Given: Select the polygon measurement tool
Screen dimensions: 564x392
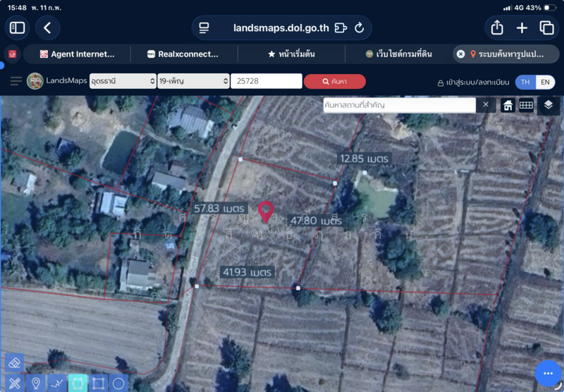Looking at the screenshot, I should [78, 384].
